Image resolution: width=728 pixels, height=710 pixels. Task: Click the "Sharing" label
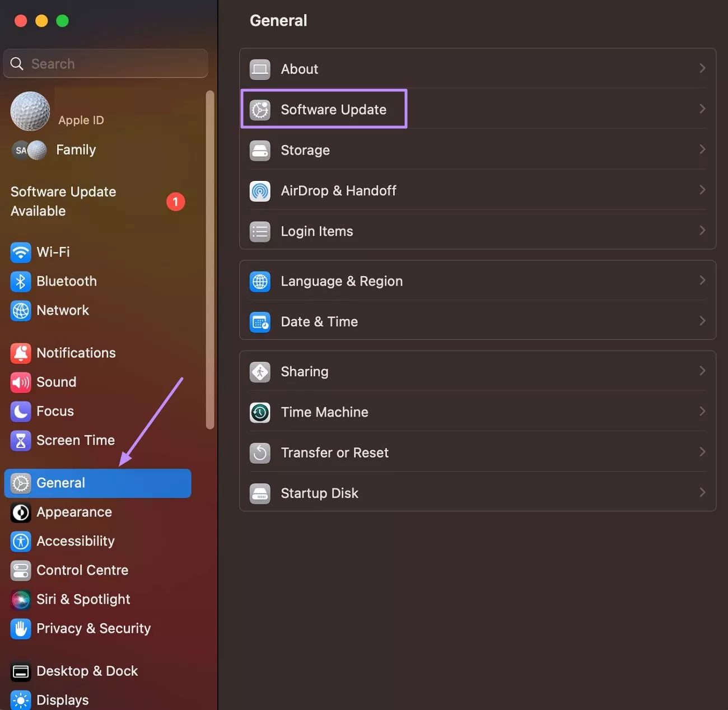[x=305, y=372]
